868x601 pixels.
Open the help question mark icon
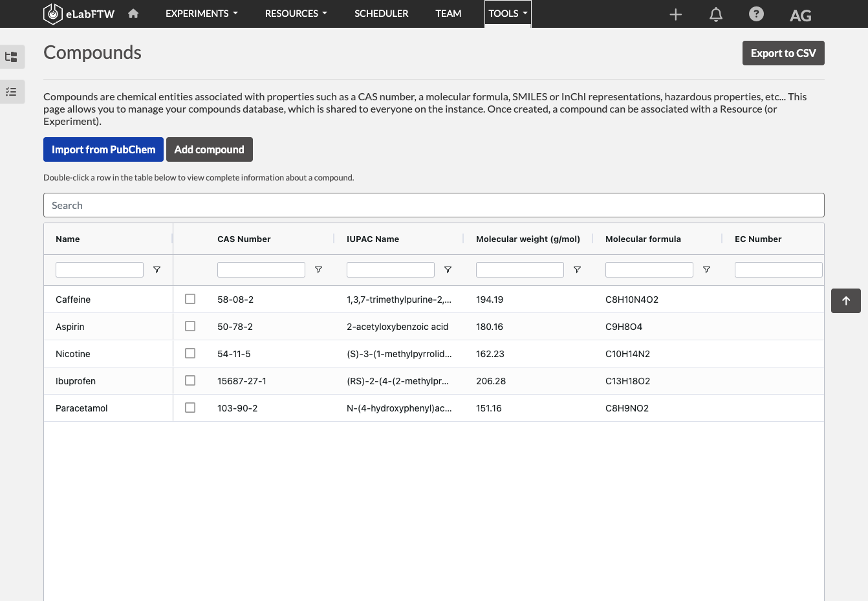756,14
